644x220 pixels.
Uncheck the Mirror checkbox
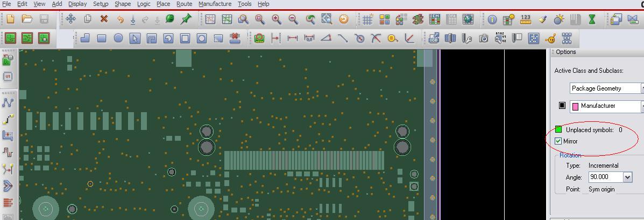pyautogui.click(x=558, y=141)
